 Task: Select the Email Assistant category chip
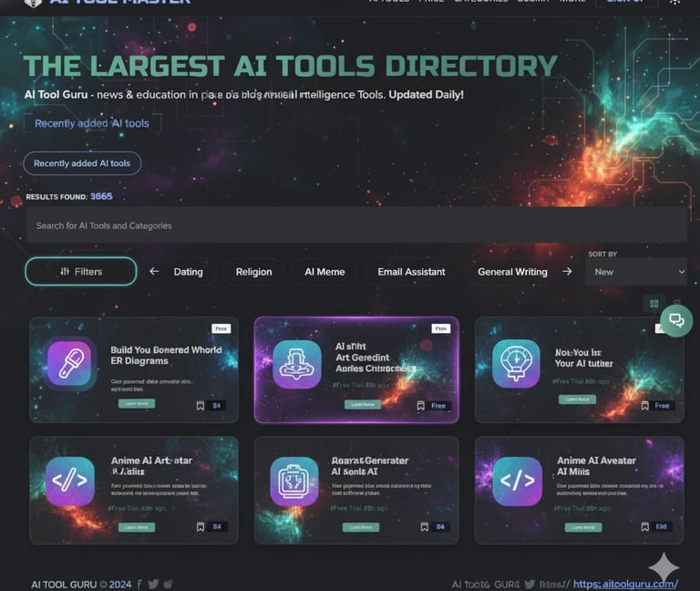click(x=411, y=272)
